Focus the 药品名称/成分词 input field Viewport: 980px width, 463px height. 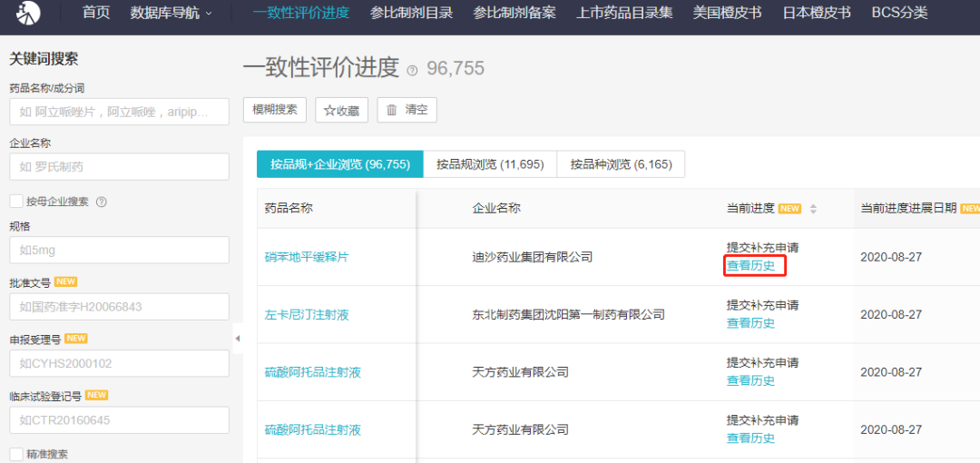click(x=120, y=112)
